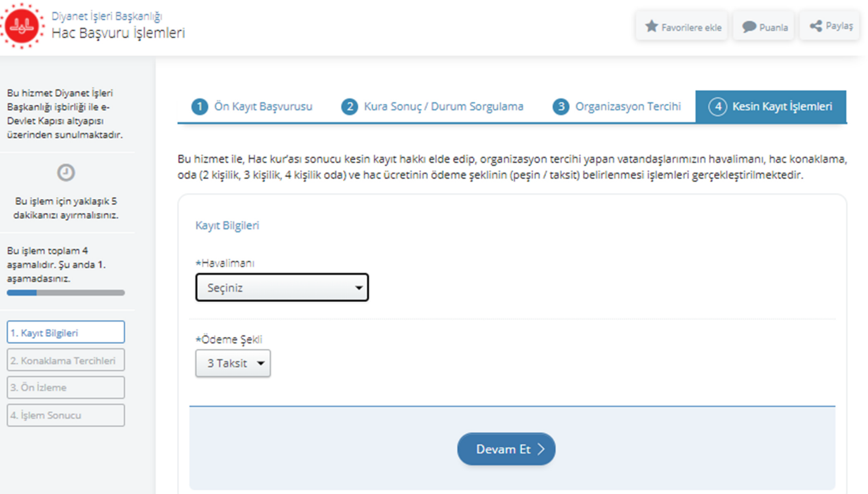Viewport: 868px width, 494px height.
Task: Click the clock icon in sidebar
Action: tap(66, 172)
